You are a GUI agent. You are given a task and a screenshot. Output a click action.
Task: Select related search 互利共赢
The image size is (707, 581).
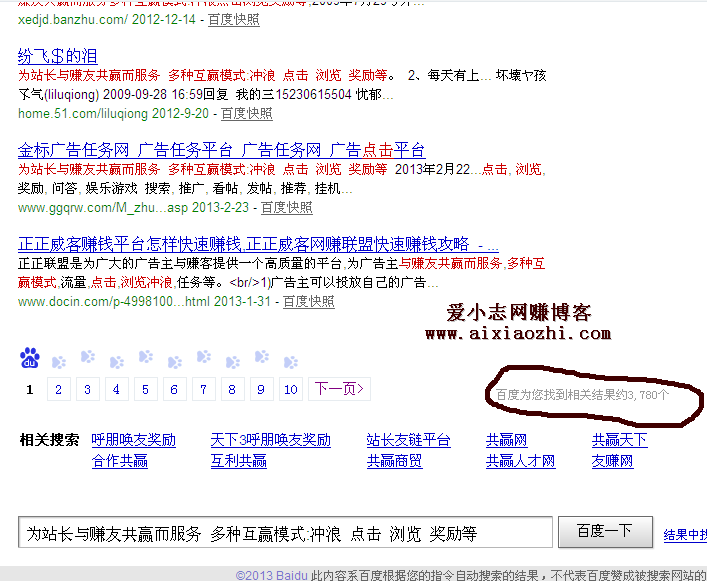[x=239, y=461]
